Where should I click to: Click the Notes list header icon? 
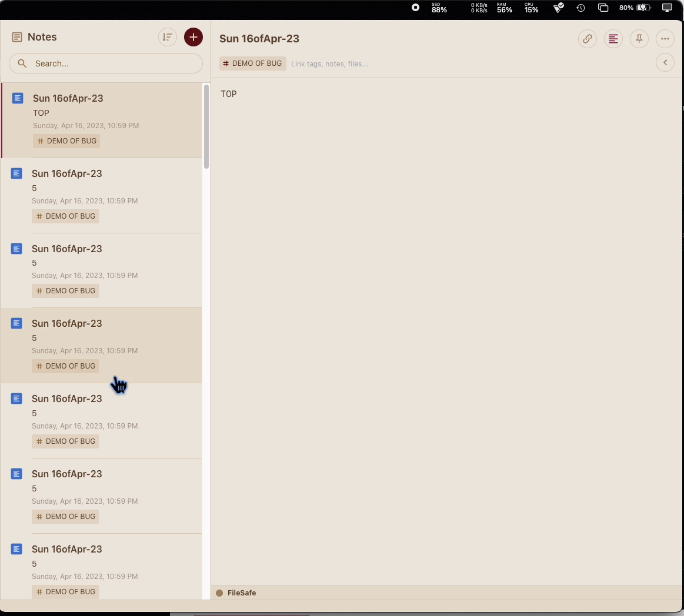[16, 37]
